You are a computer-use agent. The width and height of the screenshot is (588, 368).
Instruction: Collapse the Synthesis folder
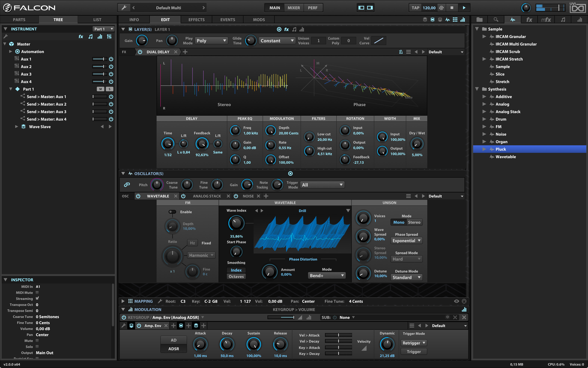(477, 89)
